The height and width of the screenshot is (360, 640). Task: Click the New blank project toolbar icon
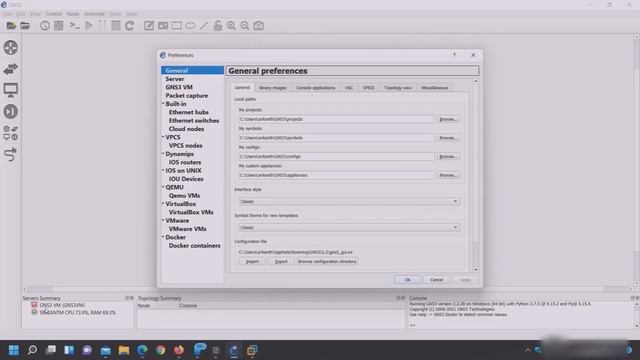click(11, 26)
